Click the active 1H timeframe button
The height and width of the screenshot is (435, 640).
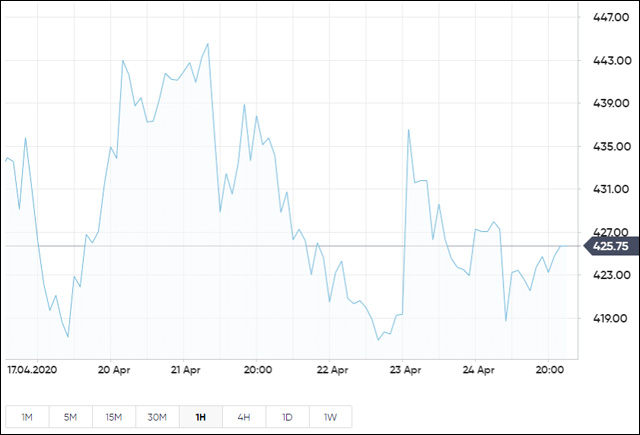point(200,416)
